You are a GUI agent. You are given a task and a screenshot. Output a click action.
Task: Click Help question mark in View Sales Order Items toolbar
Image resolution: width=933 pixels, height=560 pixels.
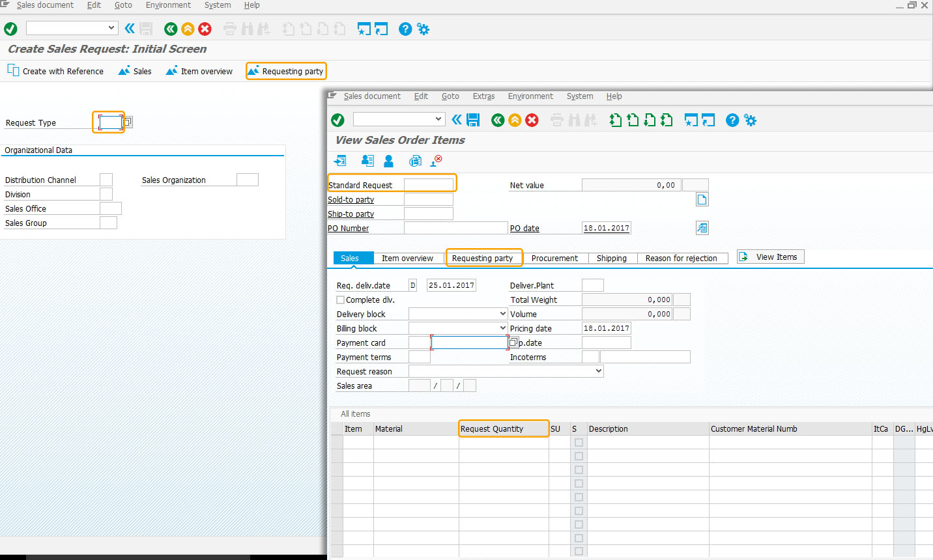[732, 120]
